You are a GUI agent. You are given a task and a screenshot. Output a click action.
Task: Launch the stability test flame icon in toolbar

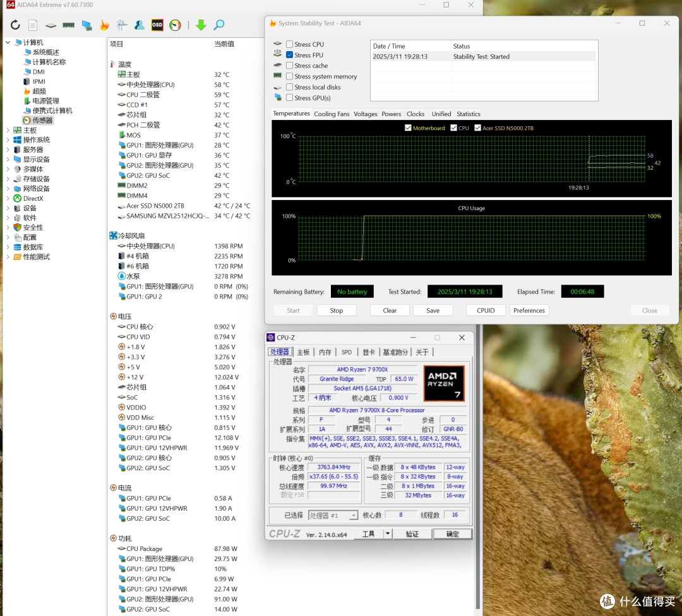tap(104, 25)
